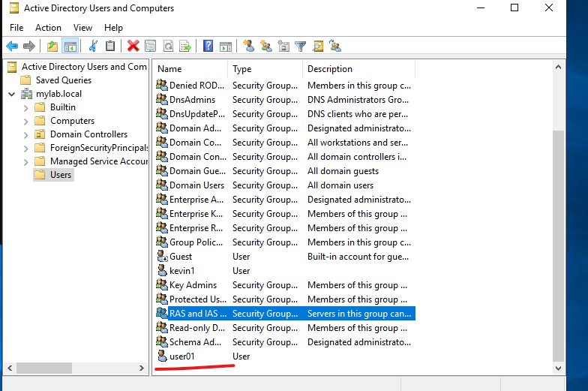Click the Back arrow toolbar icon
This screenshot has width=588, height=391.
pyautogui.click(x=12, y=47)
